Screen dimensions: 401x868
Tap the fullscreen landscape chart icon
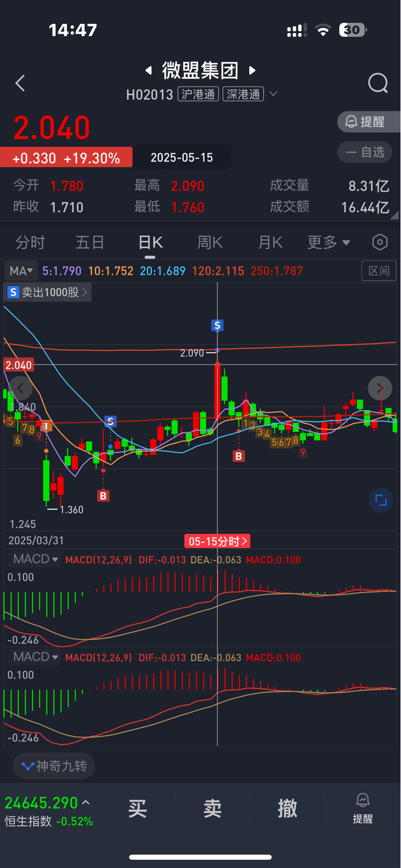(x=381, y=500)
